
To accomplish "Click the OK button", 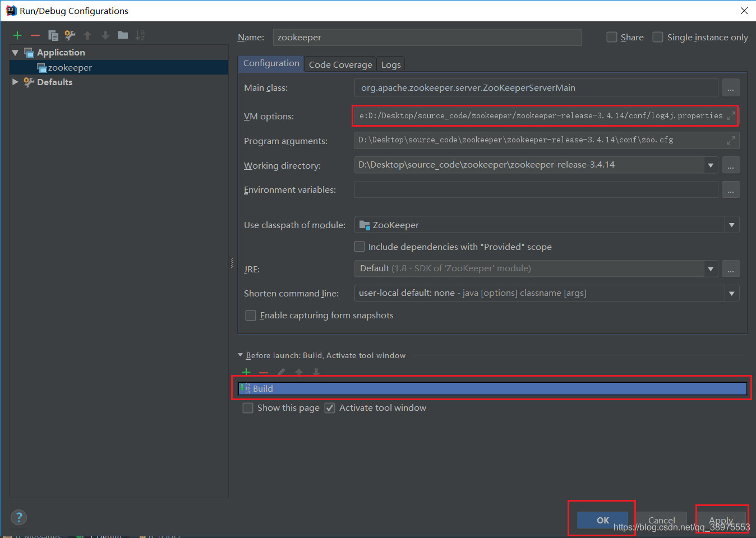I will [603, 520].
